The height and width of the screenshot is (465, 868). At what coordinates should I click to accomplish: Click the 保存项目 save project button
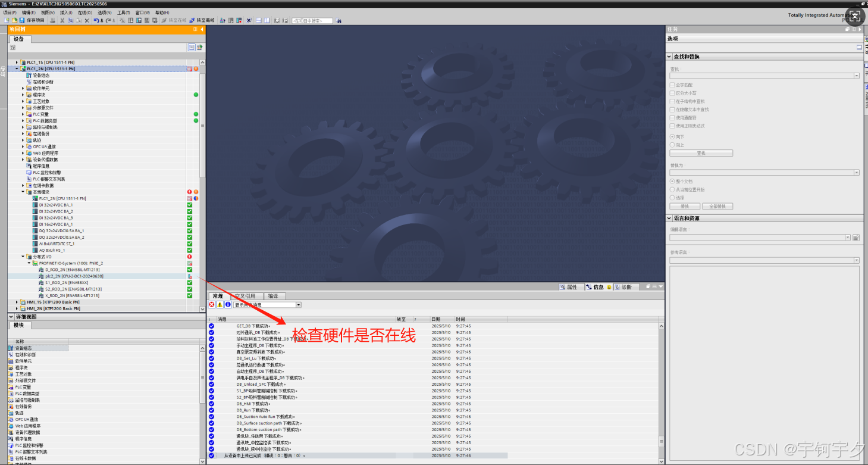[x=32, y=20]
